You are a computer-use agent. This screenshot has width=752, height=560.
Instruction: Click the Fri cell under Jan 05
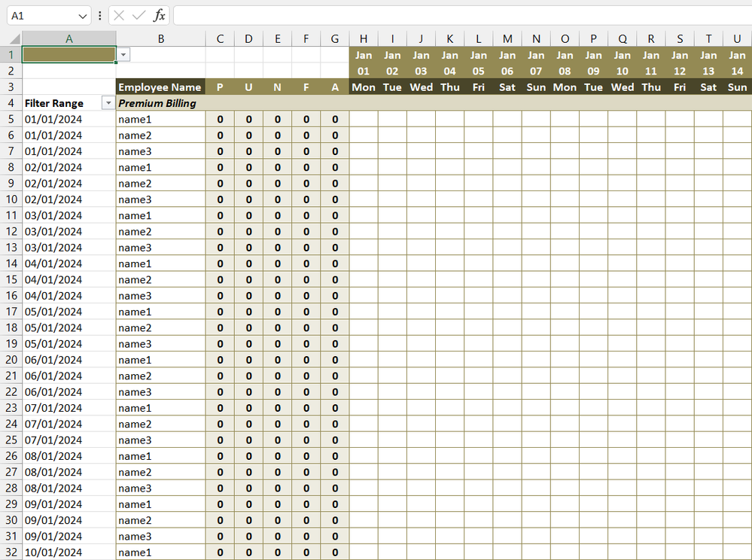pos(479,87)
